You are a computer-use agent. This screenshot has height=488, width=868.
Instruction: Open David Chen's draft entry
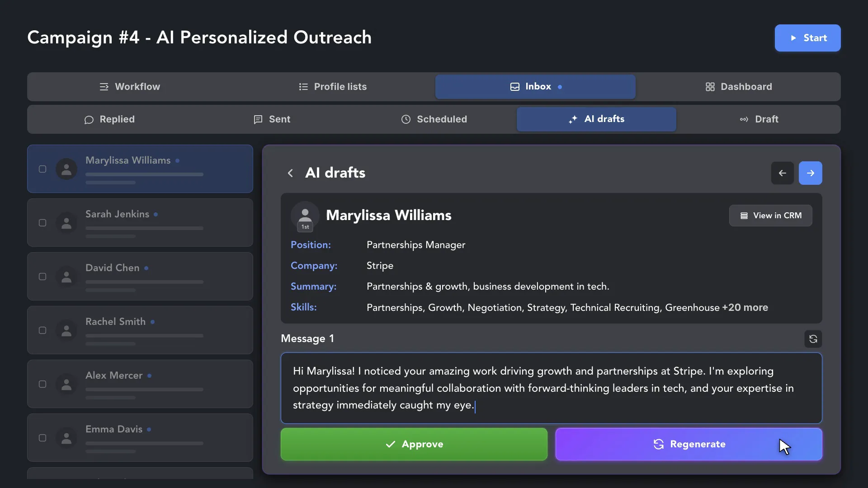click(140, 277)
